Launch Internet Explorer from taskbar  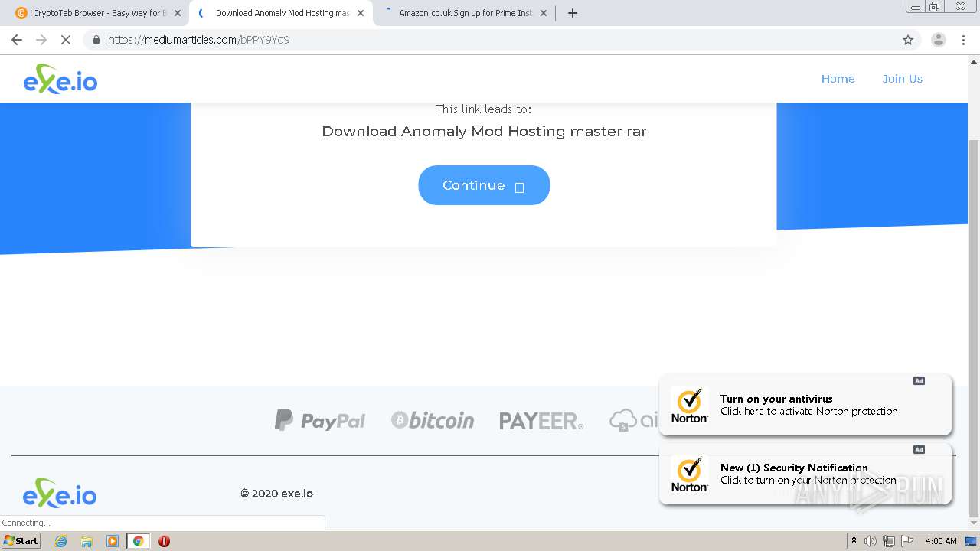[60, 541]
